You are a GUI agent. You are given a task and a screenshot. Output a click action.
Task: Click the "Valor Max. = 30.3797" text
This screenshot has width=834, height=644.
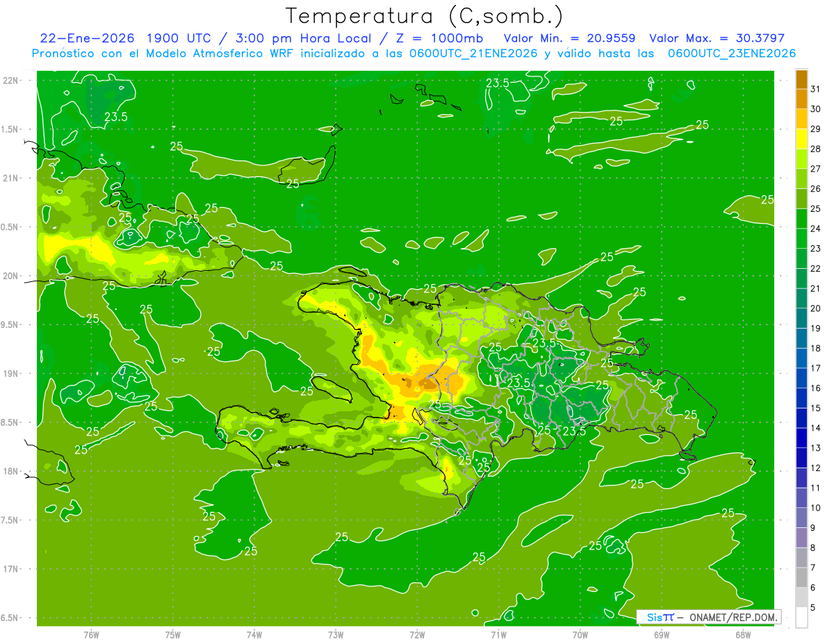point(717,38)
